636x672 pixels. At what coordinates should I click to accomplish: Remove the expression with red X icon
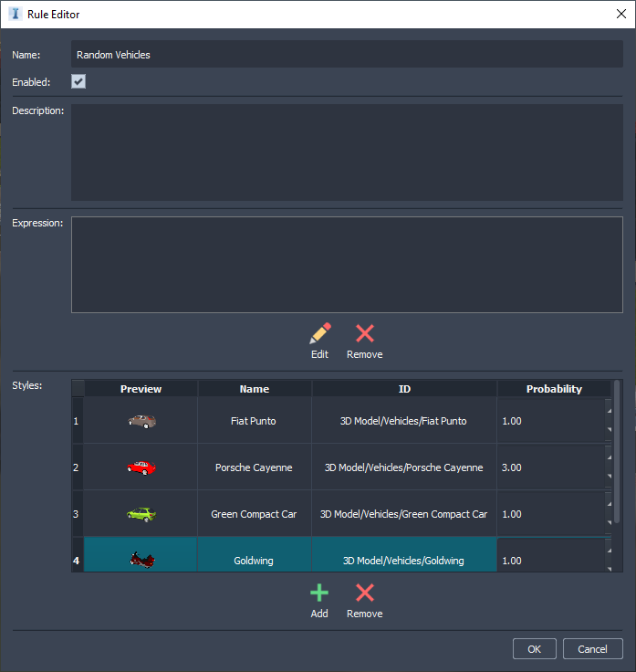pyautogui.click(x=364, y=334)
